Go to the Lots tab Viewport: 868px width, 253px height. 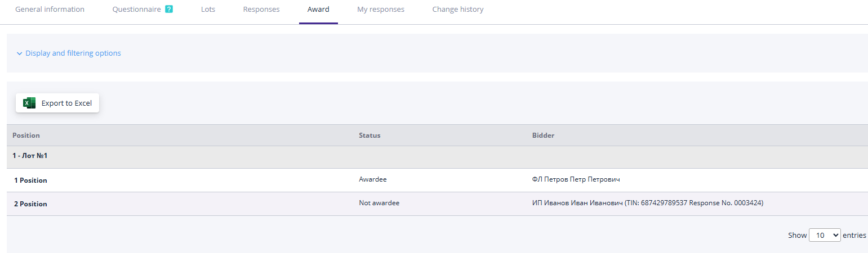[208, 10]
